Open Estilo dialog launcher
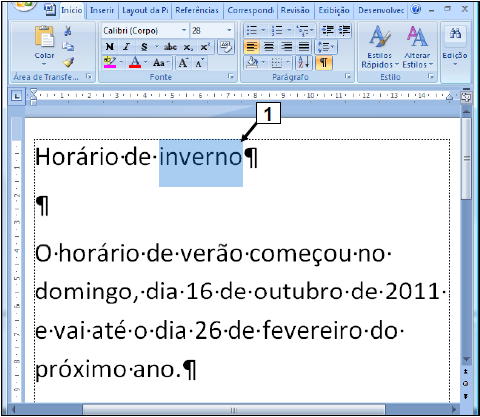Viewport: 480px width, 417px height. [431, 77]
